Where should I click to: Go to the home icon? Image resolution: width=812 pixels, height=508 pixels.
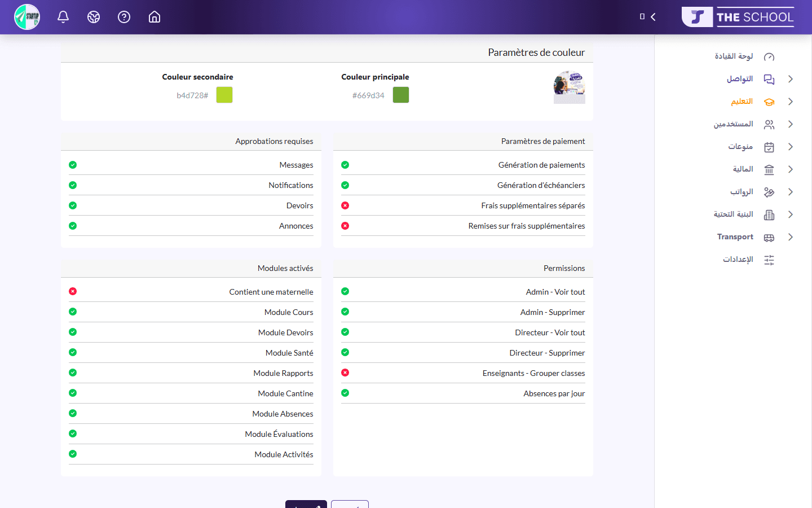(155, 17)
